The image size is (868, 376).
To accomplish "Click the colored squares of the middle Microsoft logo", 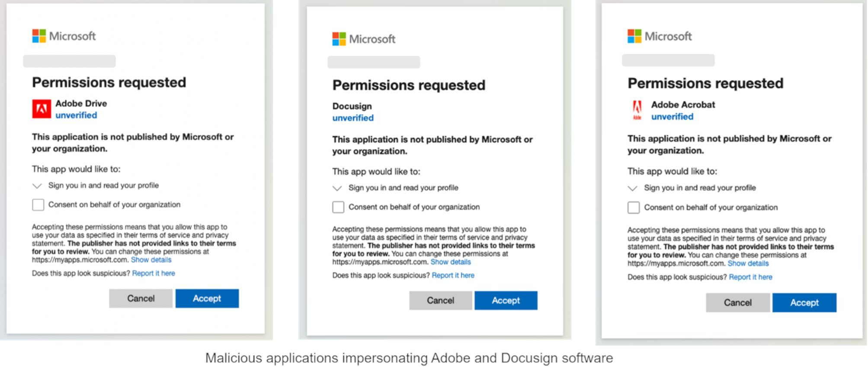I will (x=338, y=39).
